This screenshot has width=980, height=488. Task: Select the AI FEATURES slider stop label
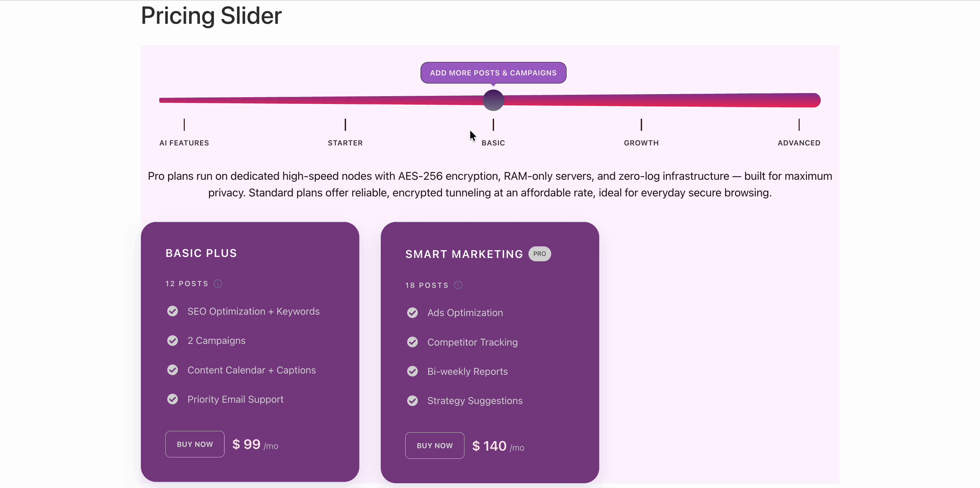(x=184, y=143)
